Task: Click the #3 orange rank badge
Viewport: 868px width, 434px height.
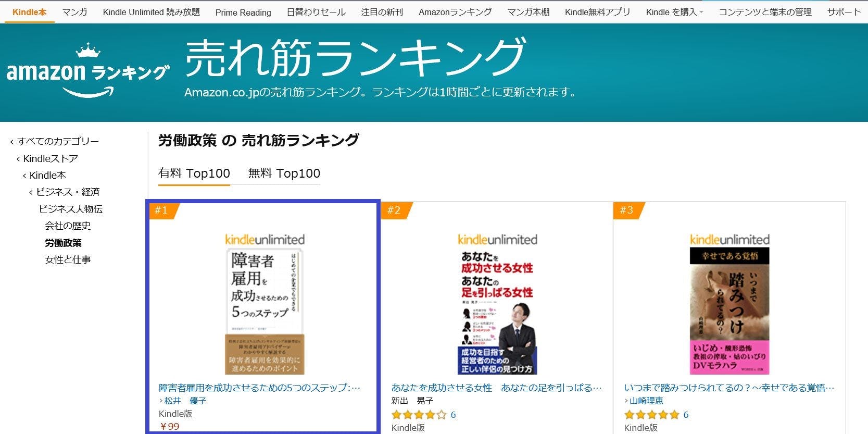Action: (628, 210)
